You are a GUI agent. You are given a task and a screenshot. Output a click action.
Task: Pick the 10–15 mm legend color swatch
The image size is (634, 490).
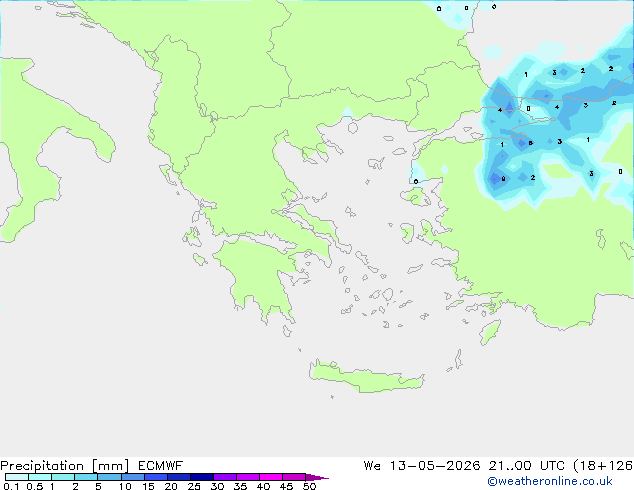[133, 477]
